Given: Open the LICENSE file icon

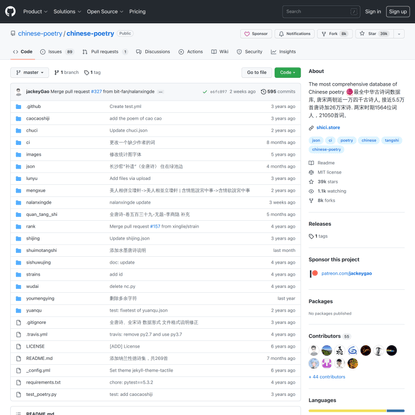Looking at the screenshot, I should tap(19, 347).
